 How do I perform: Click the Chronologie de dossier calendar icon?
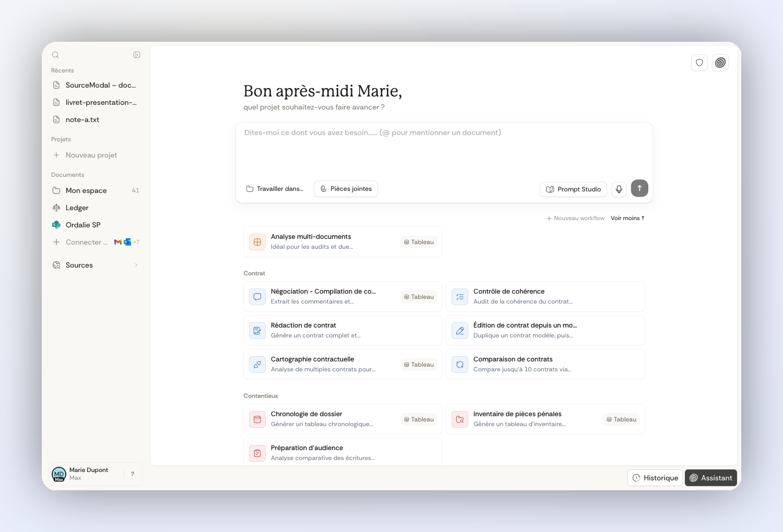pos(257,419)
